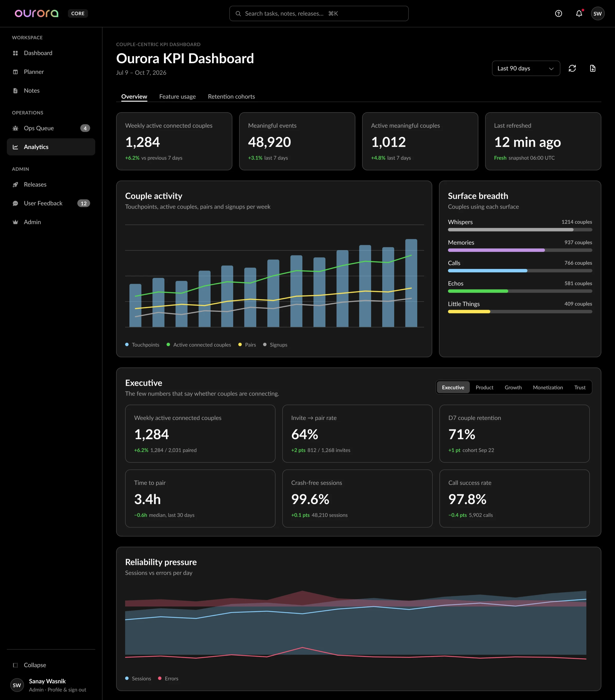Click the Notes document icon
Image resolution: width=615 pixels, height=700 pixels.
[15, 91]
